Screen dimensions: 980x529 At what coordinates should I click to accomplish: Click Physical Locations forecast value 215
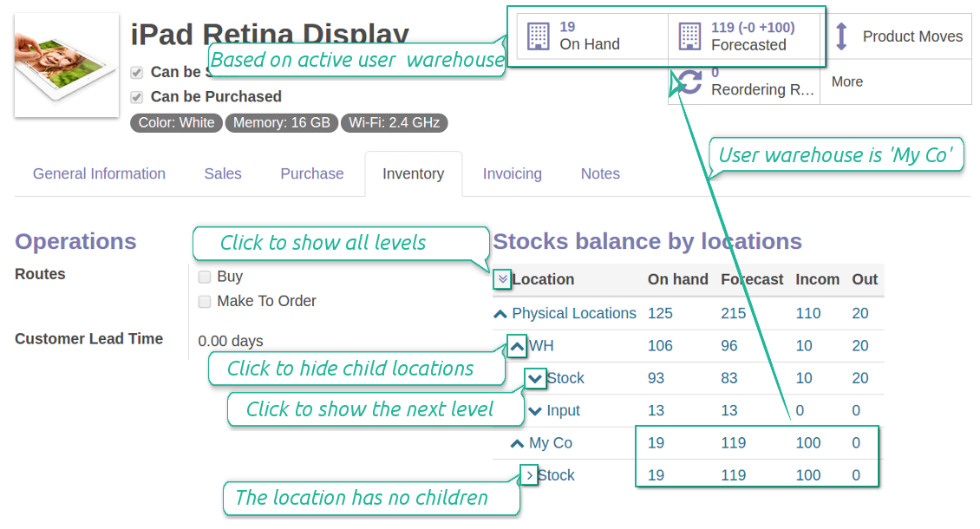tap(733, 313)
